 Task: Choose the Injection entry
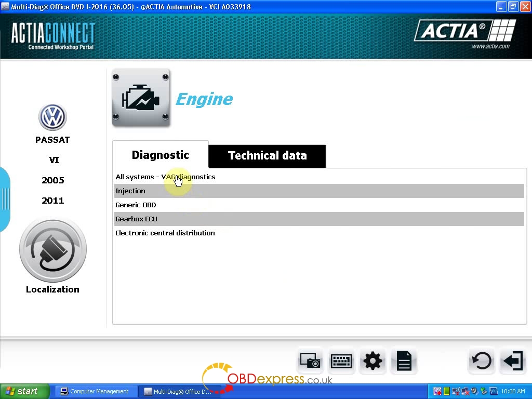pyautogui.click(x=130, y=191)
